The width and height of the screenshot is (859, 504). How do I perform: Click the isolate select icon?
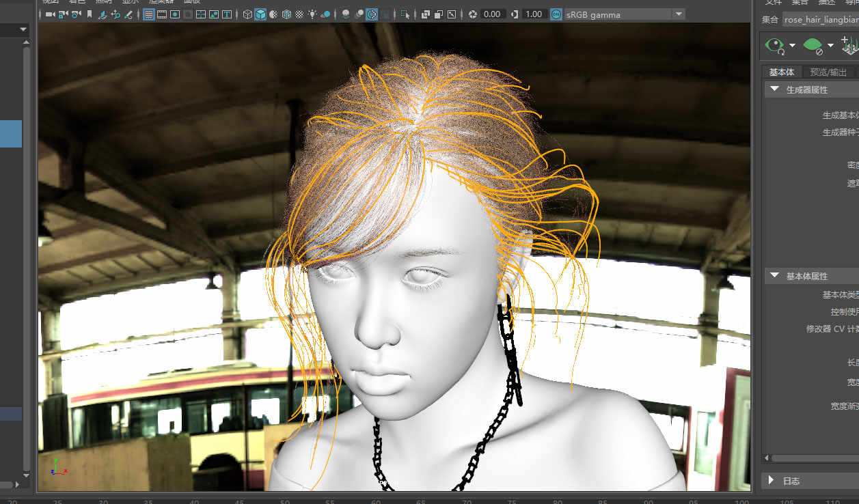(405, 14)
